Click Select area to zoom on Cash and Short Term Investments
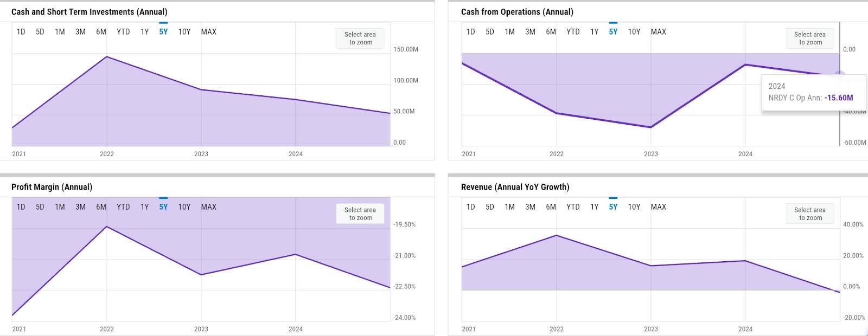This screenshot has width=868, height=336. pos(360,38)
